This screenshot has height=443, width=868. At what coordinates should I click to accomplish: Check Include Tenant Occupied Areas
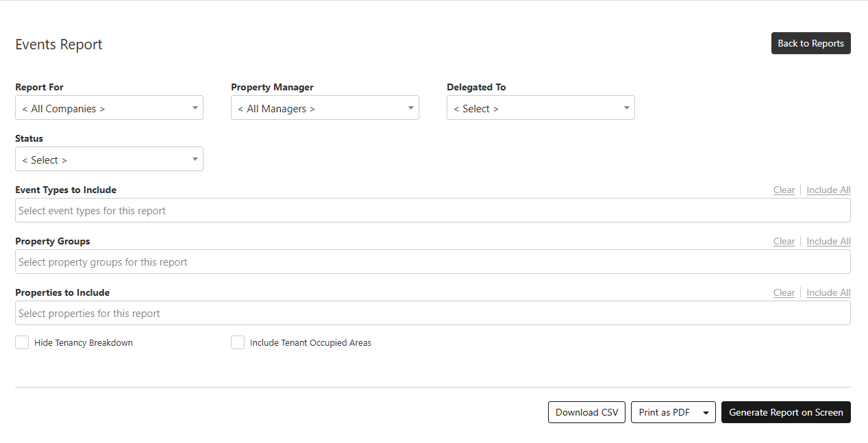click(x=238, y=343)
